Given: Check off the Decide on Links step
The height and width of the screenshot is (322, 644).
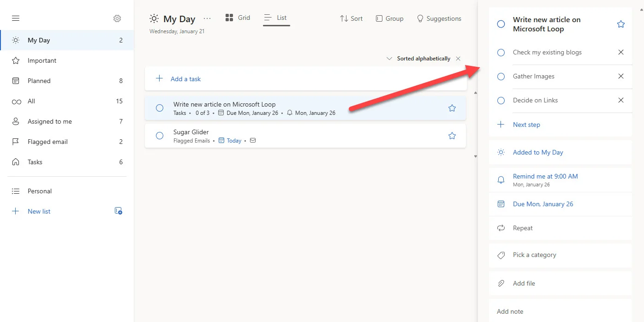Looking at the screenshot, I should (x=501, y=101).
